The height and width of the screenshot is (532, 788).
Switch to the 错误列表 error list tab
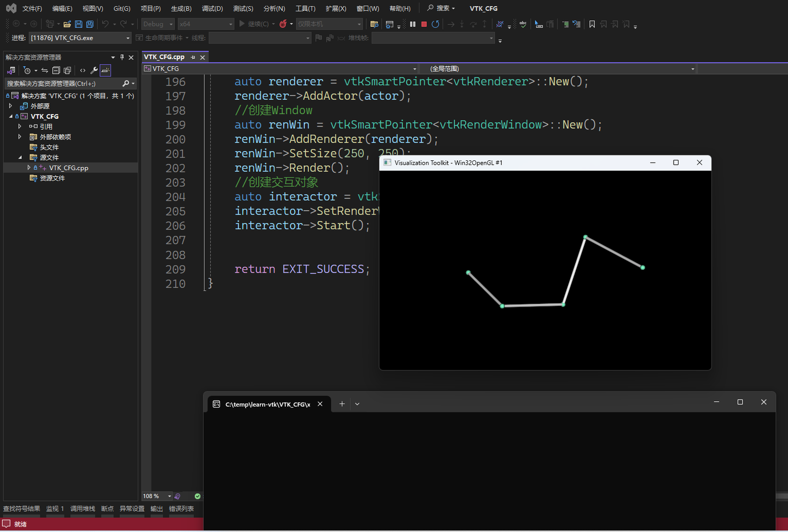click(x=181, y=508)
